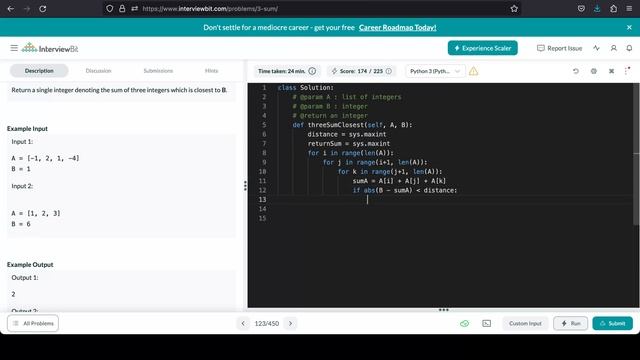The image size is (640, 360).
Task: Go to the next problem arrow
Action: coord(291,323)
